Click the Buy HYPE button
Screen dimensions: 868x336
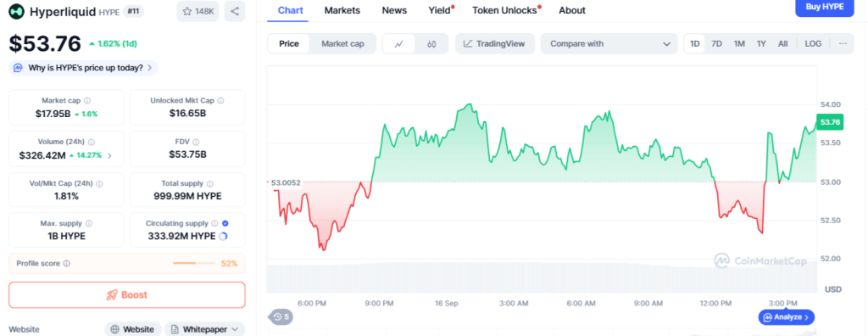pos(825,7)
